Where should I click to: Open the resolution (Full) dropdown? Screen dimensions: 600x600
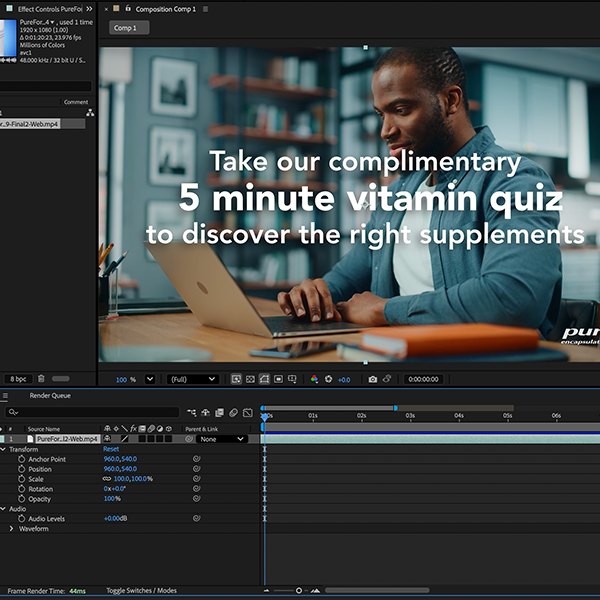point(192,380)
